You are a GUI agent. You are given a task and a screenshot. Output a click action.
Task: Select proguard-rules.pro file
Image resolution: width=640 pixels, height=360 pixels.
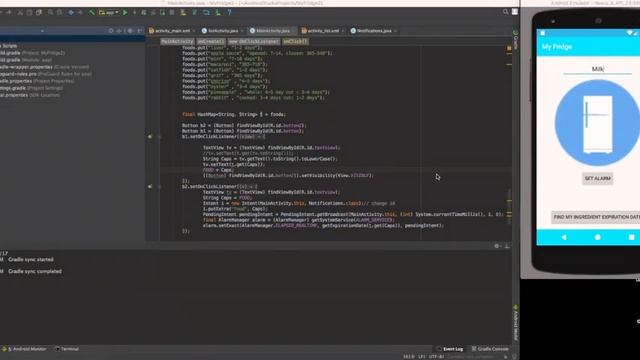tap(46, 74)
